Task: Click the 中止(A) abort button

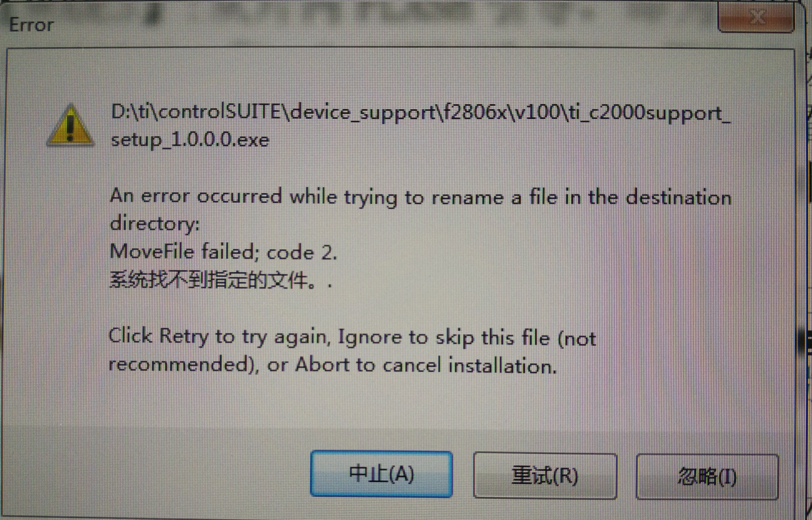Action: [381, 474]
